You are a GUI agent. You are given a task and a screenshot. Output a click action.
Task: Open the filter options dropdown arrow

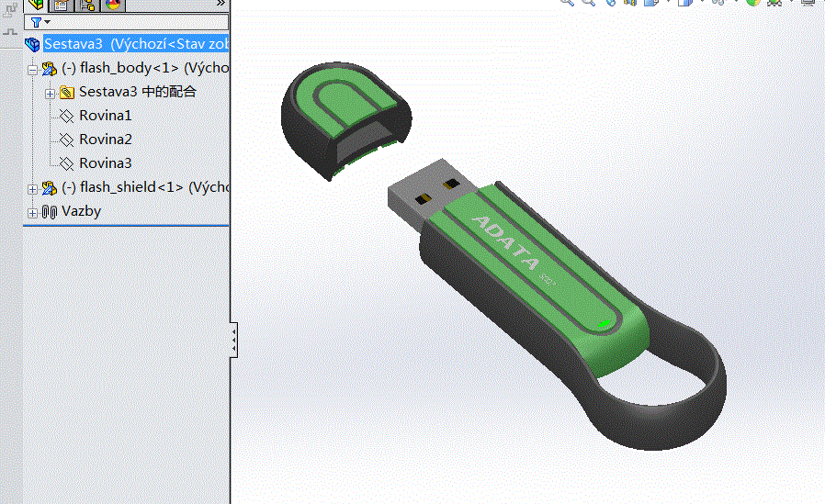tap(48, 22)
